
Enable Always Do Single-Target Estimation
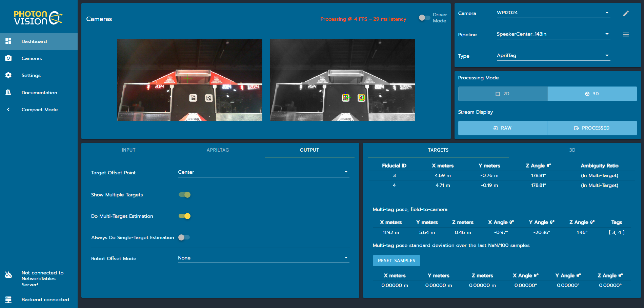184,237
